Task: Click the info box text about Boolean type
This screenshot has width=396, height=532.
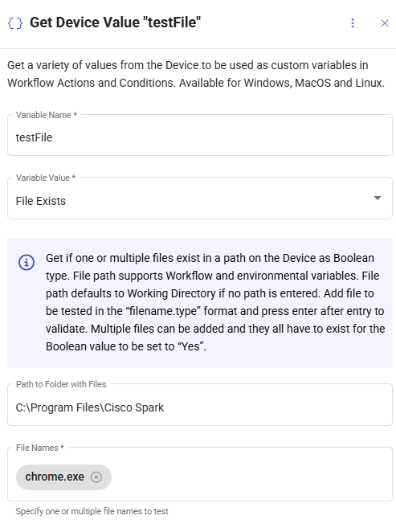Action: point(215,302)
